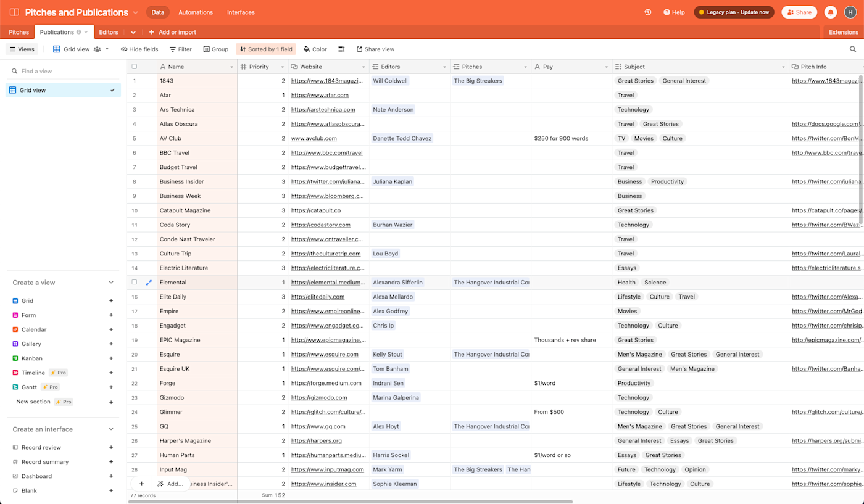
Task: Click Share view button
Action: (375, 49)
